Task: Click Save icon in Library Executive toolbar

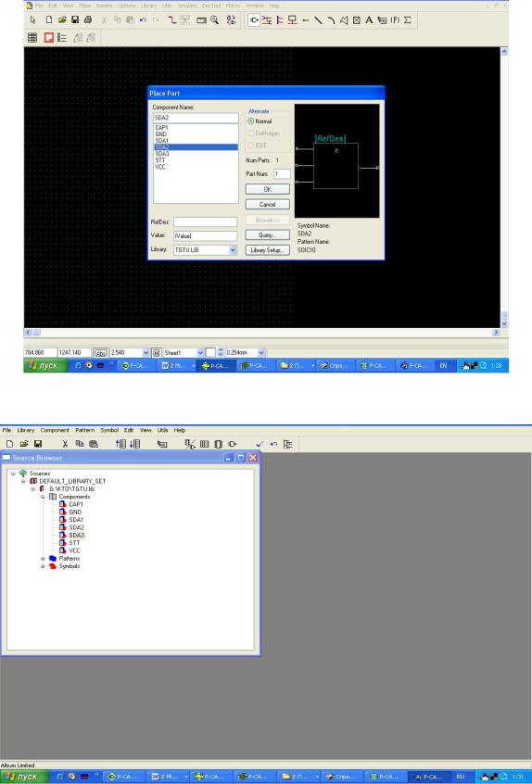Action: pos(37,444)
